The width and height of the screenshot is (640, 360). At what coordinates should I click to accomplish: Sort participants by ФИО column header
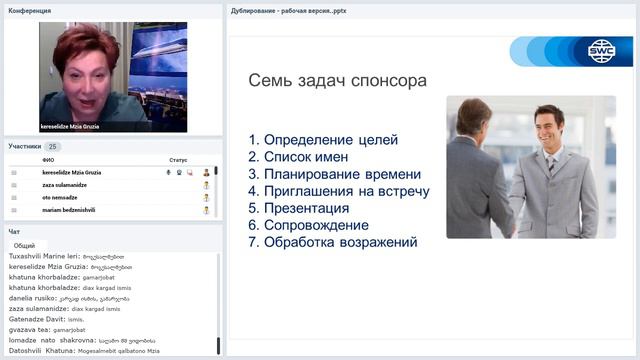[48, 160]
